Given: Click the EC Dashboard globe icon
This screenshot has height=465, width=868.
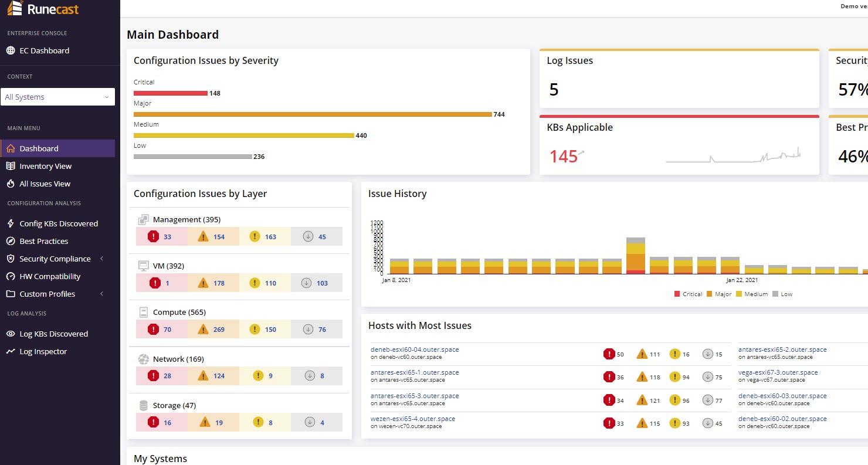Looking at the screenshot, I should tap(11, 50).
